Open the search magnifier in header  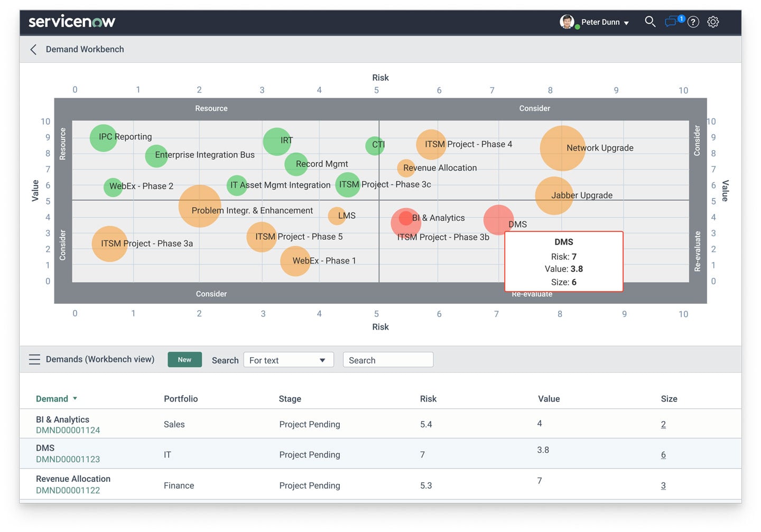pos(649,22)
